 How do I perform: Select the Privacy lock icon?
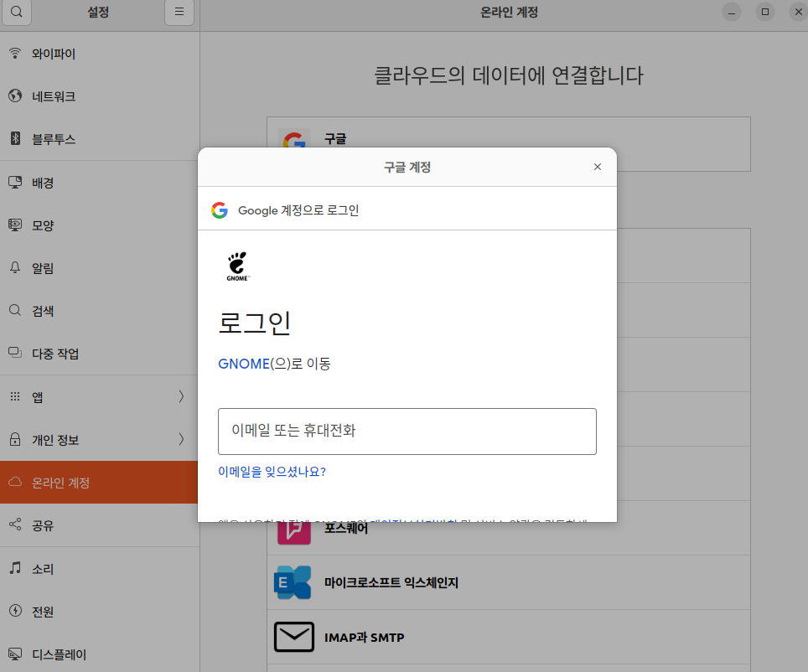15,439
